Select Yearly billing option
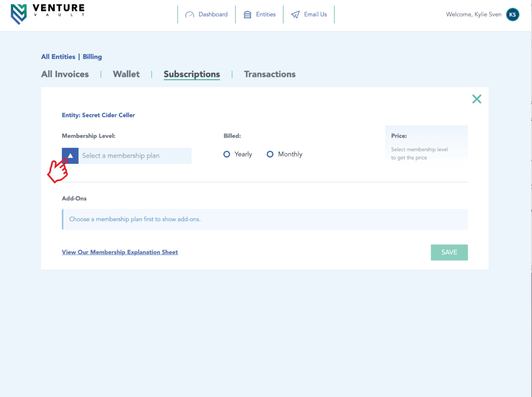 pos(227,154)
